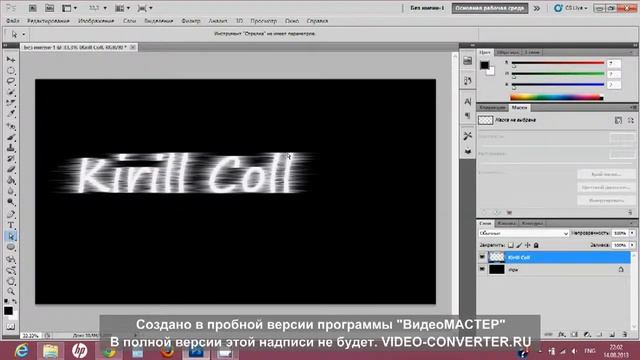Toggle lock position
The height and width of the screenshot is (360, 640).
(527, 245)
